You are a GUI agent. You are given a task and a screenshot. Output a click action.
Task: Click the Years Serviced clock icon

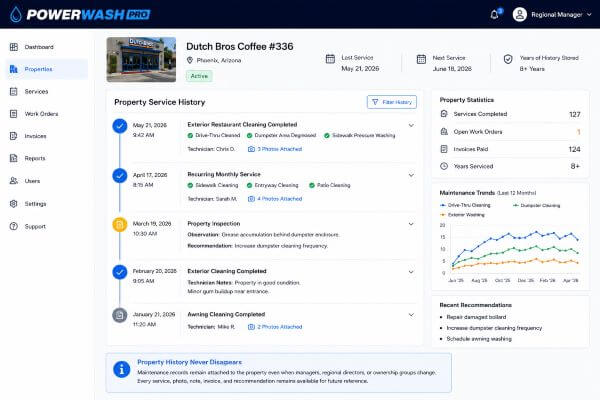coord(444,166)
